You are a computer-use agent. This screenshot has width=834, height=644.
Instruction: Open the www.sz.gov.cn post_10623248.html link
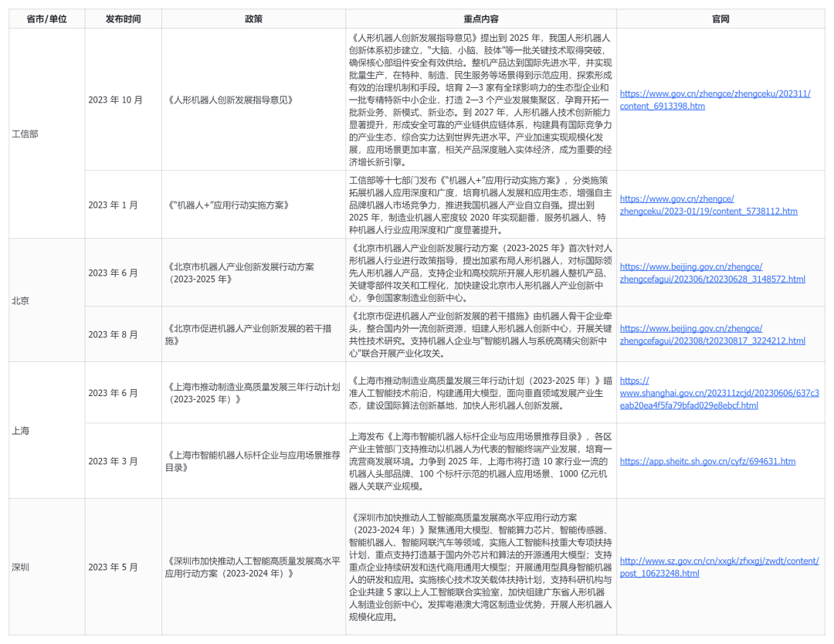click(x=719, y=567)
